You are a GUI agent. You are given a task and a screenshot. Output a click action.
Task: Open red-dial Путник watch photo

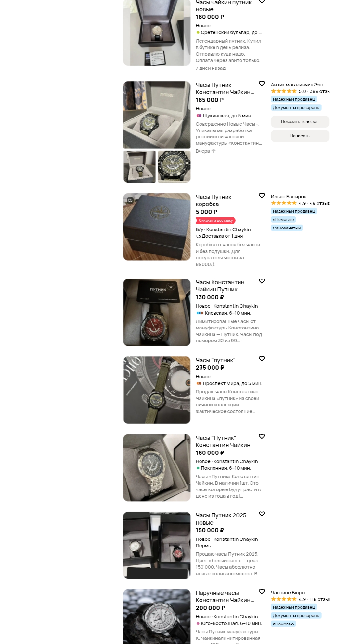pyautogui.click(x=157, y=312)
